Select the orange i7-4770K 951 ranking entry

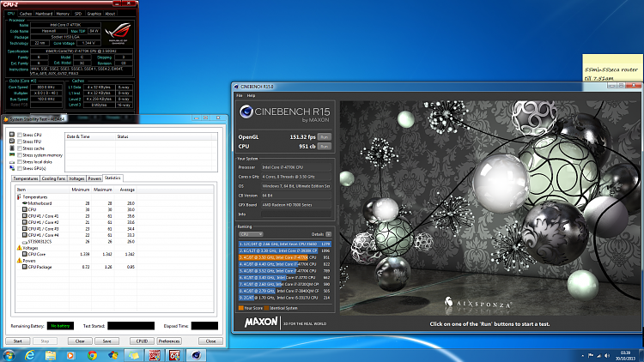coord(284,257)
